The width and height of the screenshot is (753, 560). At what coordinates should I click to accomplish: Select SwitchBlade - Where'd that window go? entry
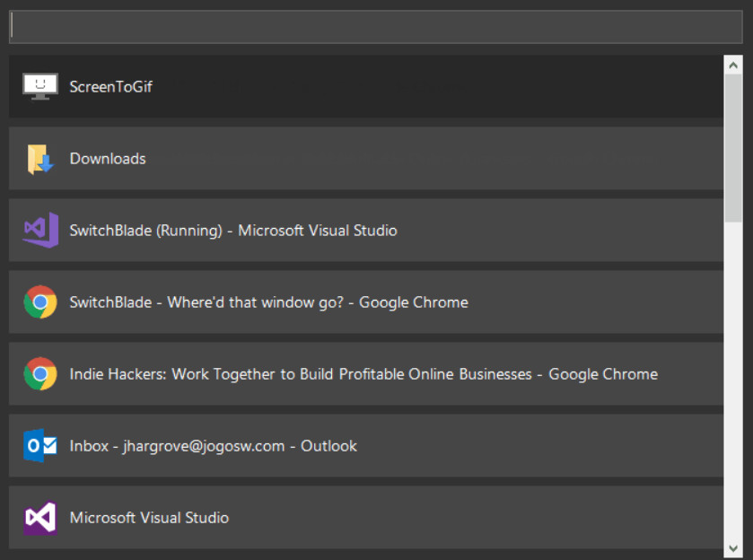268,302
